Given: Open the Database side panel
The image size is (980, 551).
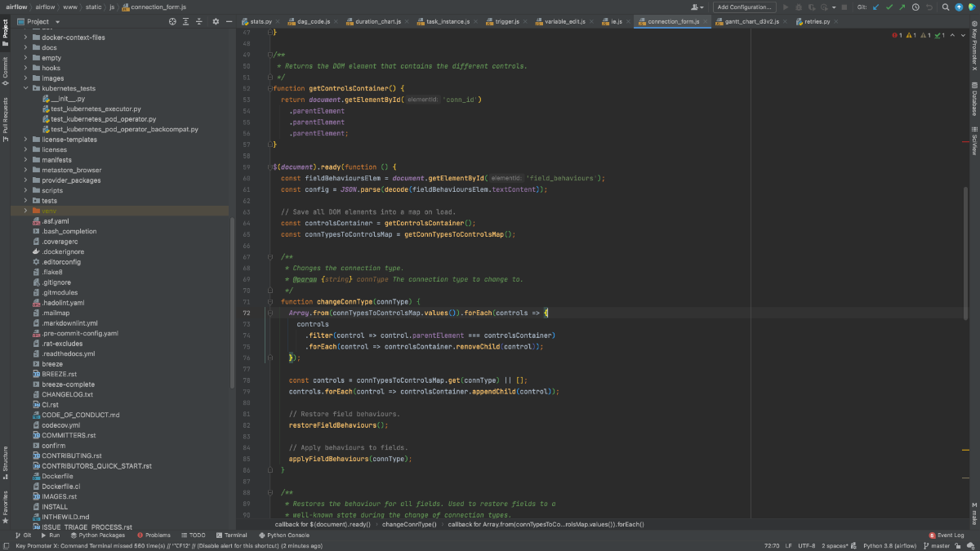Looking at the screenshot, I should click(974, 100).
